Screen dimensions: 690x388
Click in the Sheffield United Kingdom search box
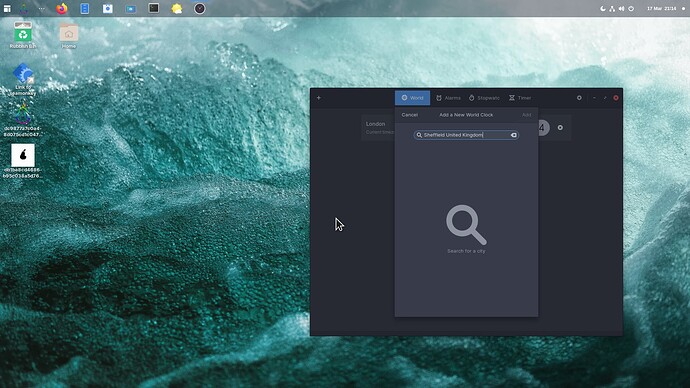tap(466, 135)
